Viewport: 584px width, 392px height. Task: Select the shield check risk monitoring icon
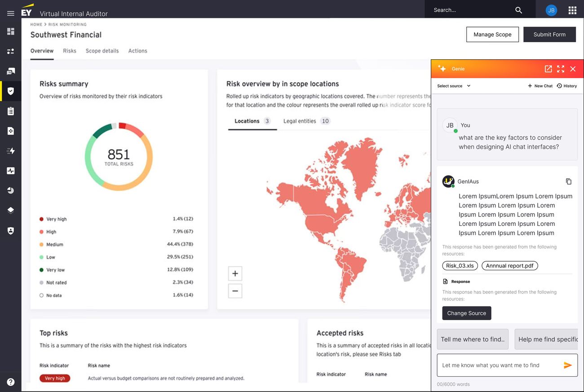(x=11, y=91)
